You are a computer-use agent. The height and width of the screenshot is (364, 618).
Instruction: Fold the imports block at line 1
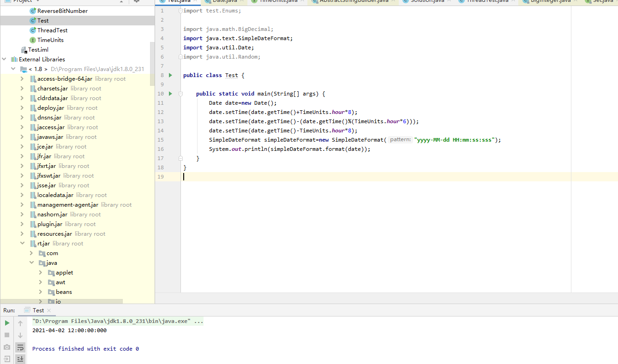click(180, 11)
